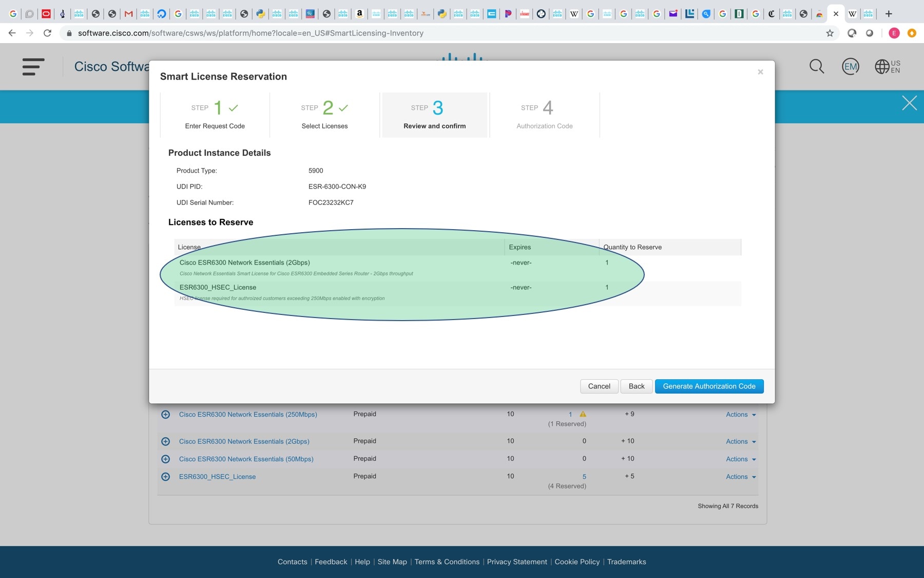Expand the Network Essentials (250Mbps) row

pyautogui.click(x=165, y=415)
